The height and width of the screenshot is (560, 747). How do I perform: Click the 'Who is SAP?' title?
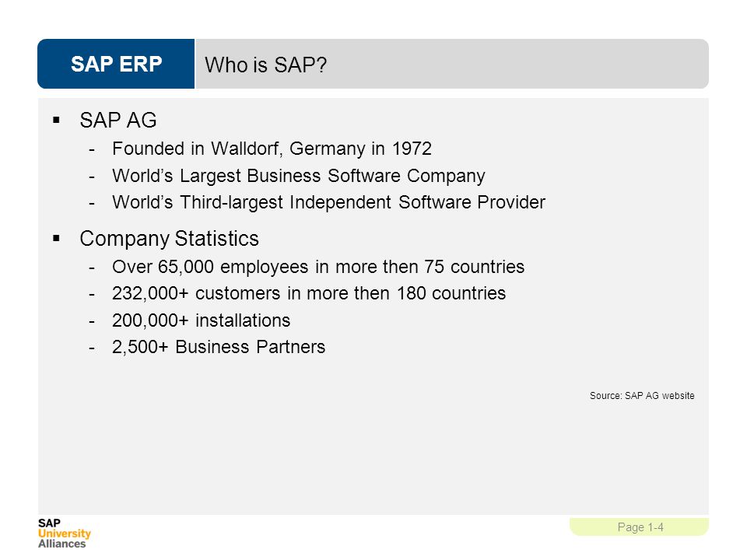265,65
